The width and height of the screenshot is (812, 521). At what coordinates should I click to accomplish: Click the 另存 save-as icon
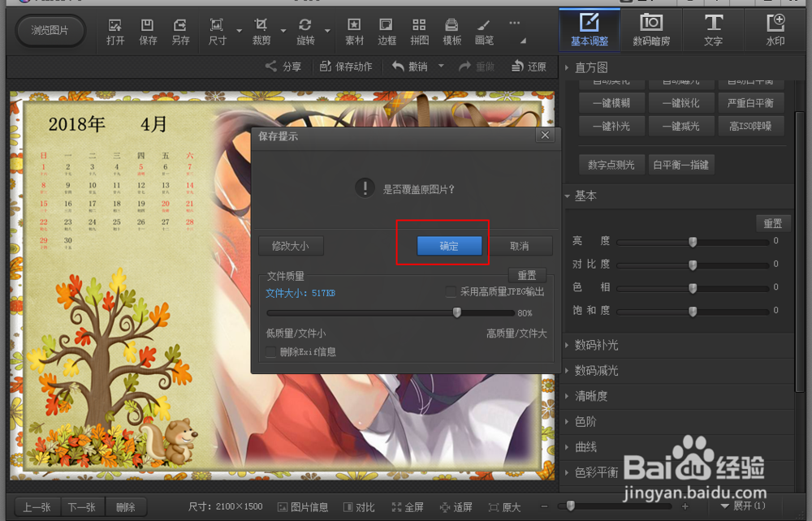180,32
